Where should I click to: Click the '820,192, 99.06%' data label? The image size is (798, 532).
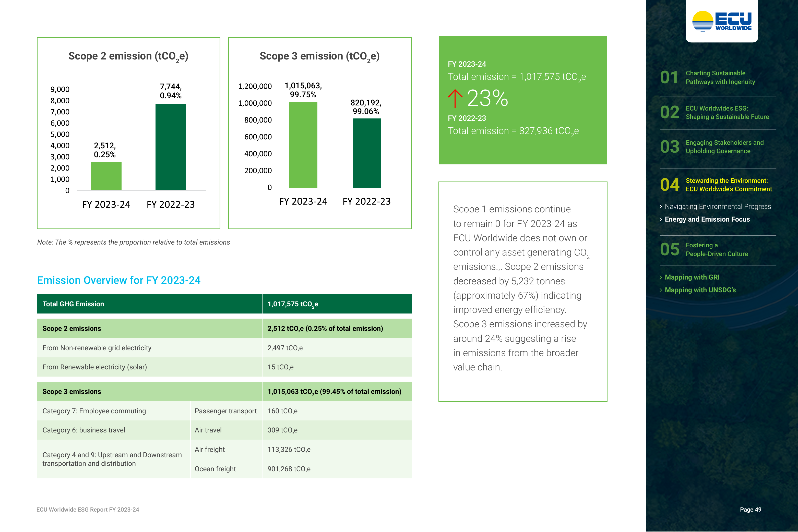366,107
